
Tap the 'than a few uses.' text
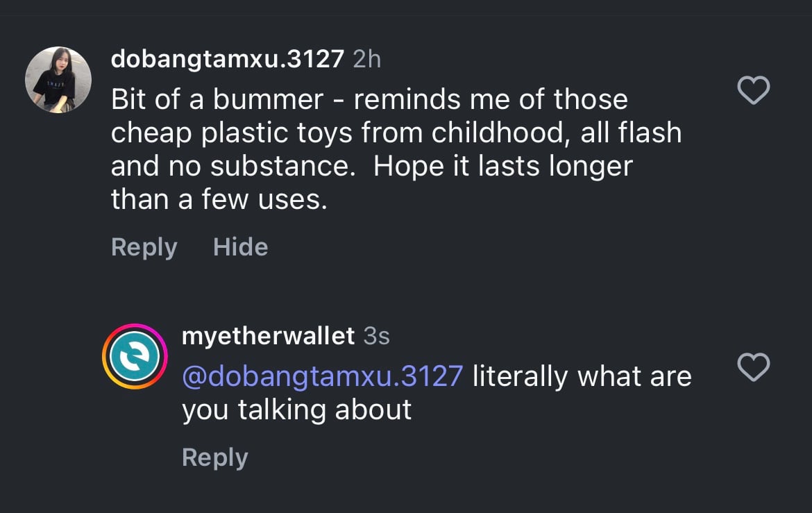point(219,199)
